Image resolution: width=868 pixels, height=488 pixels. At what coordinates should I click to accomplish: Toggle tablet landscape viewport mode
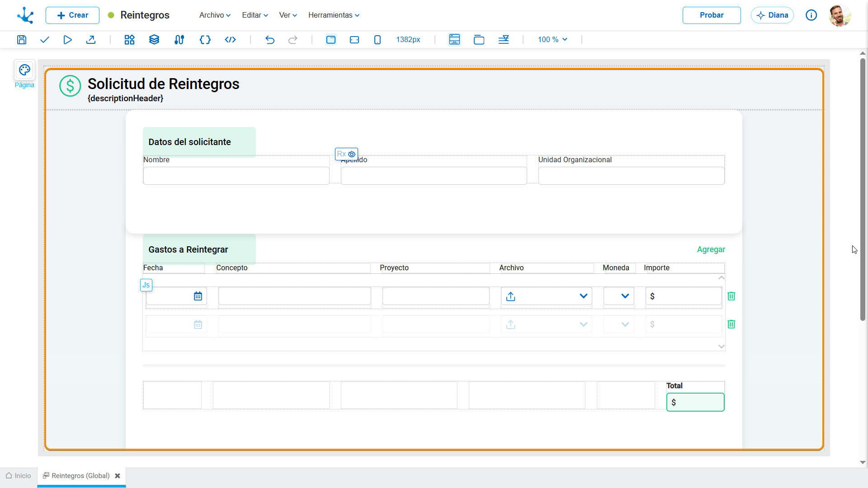click(x=354, y=40)
